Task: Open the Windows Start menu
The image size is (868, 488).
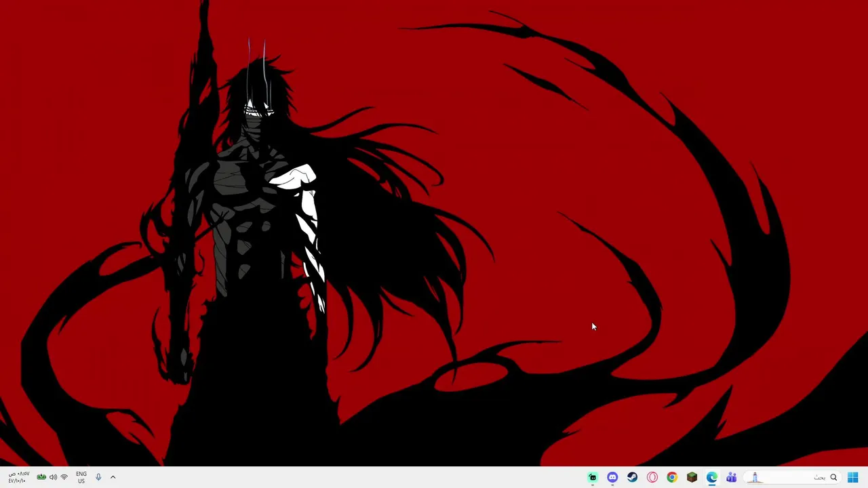Action: 852,477
